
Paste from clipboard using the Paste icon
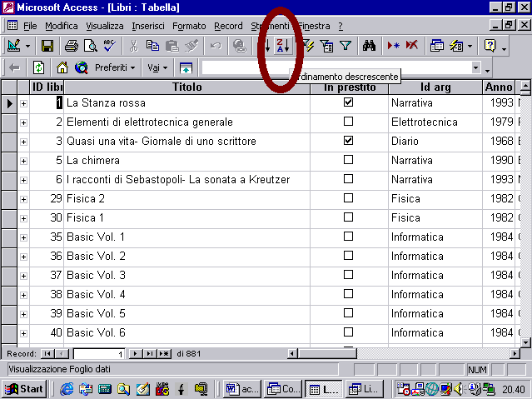tap(172, 46)
